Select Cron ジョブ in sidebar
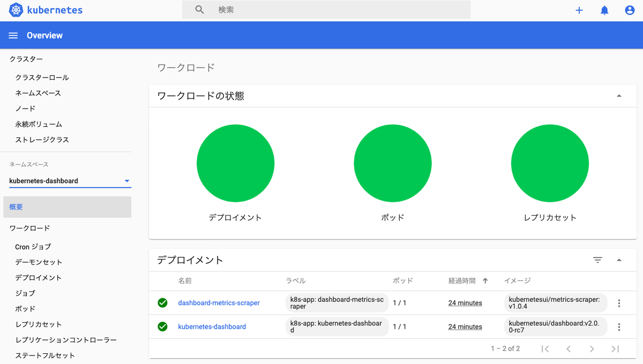The image size is (643, 364). 33,247
